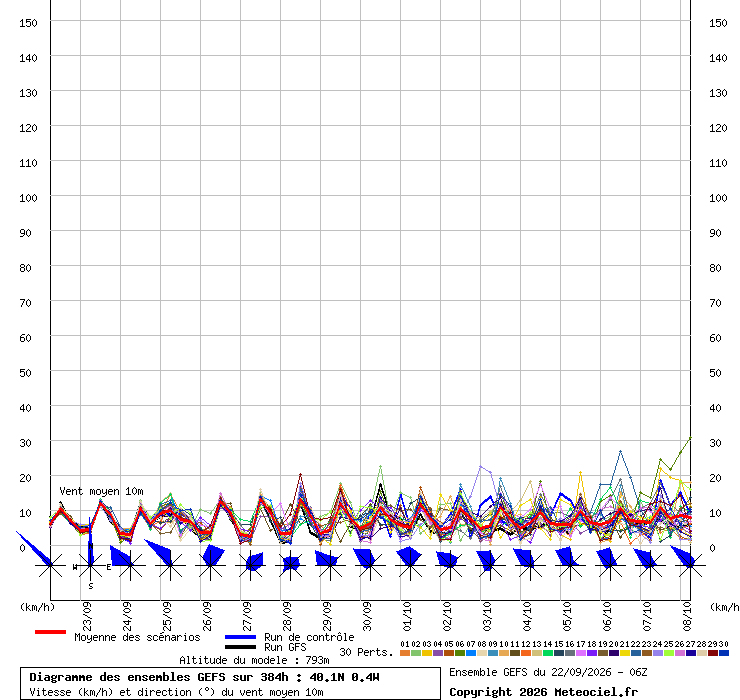
Task: Select perturbation 01 orange color swatch
Action: (x=405, y=653)
